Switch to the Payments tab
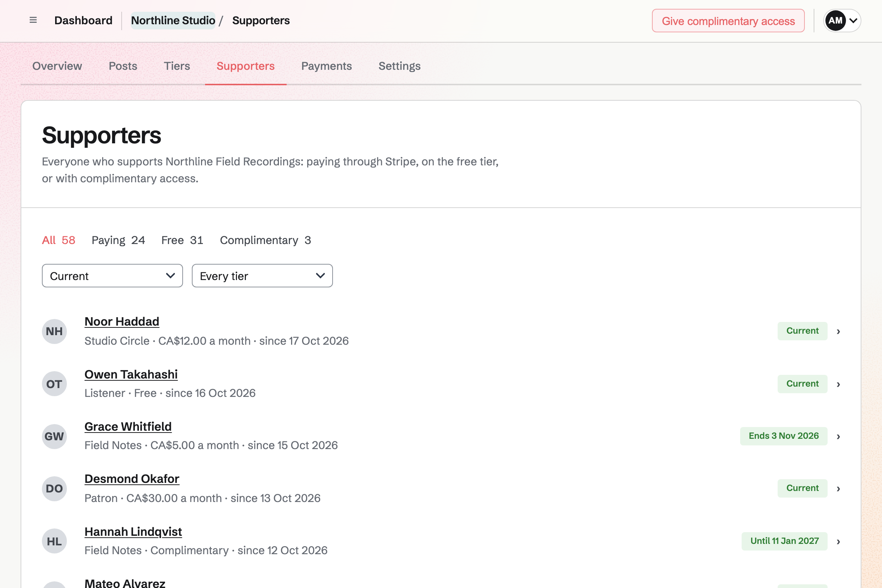 (x=326, y=66)
